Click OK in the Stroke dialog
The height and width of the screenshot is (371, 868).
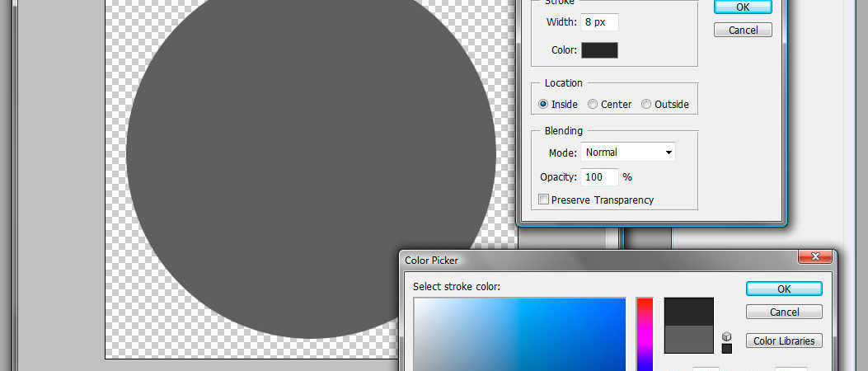pos(743,7)
